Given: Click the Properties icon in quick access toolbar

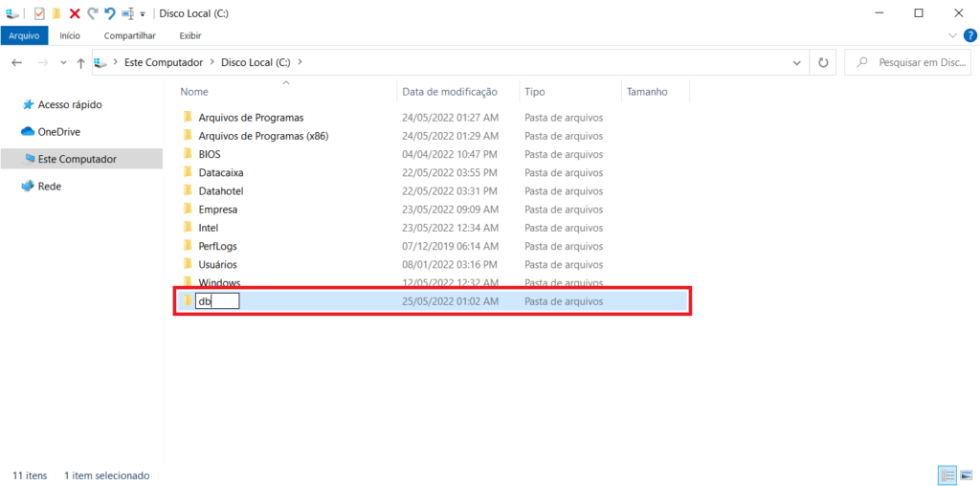Looking at the screenshot, I should point(39,13).
